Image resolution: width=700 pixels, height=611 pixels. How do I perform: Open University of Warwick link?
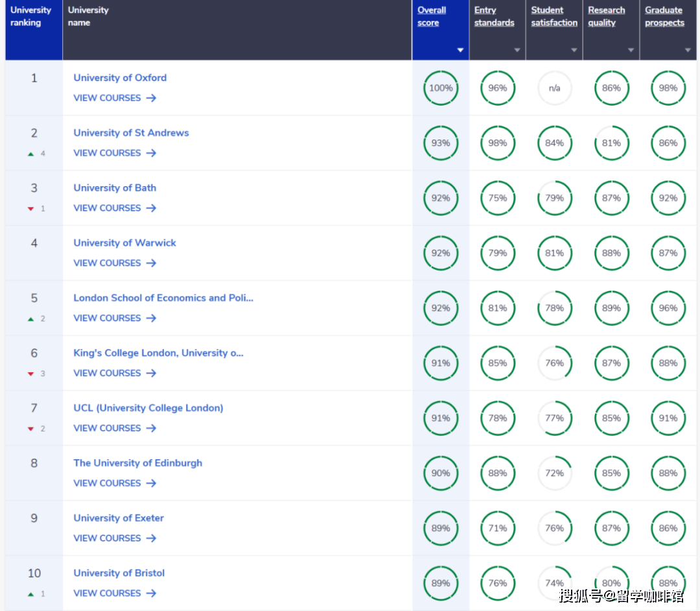124,243
